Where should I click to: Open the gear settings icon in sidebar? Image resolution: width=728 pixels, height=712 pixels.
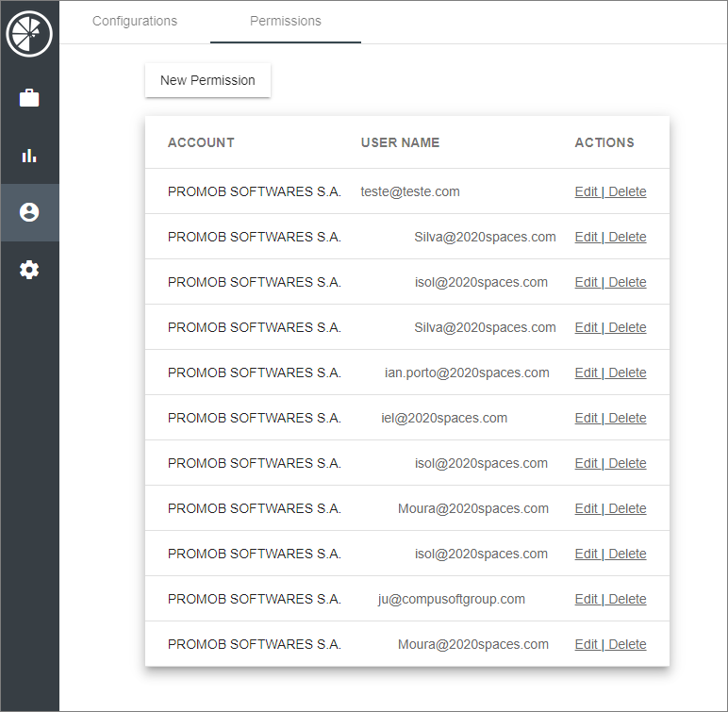point(29,270)
